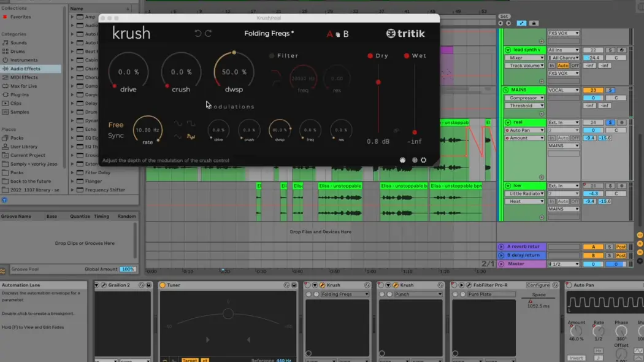Click the Krush options cog icon
The width and height of the screenshot is (644, 362).
(x=415, y=160)
